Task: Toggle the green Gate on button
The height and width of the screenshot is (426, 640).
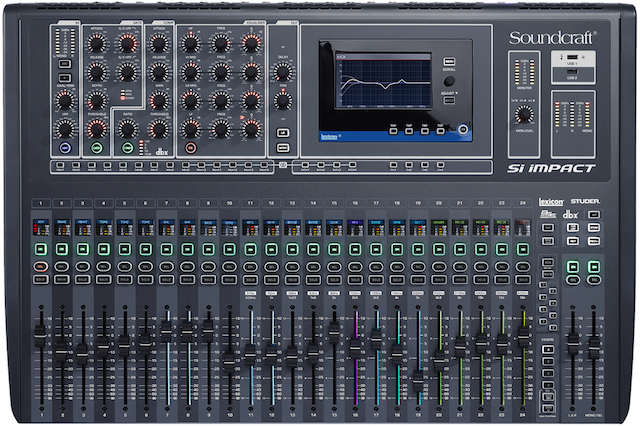Action: point(97,148)
